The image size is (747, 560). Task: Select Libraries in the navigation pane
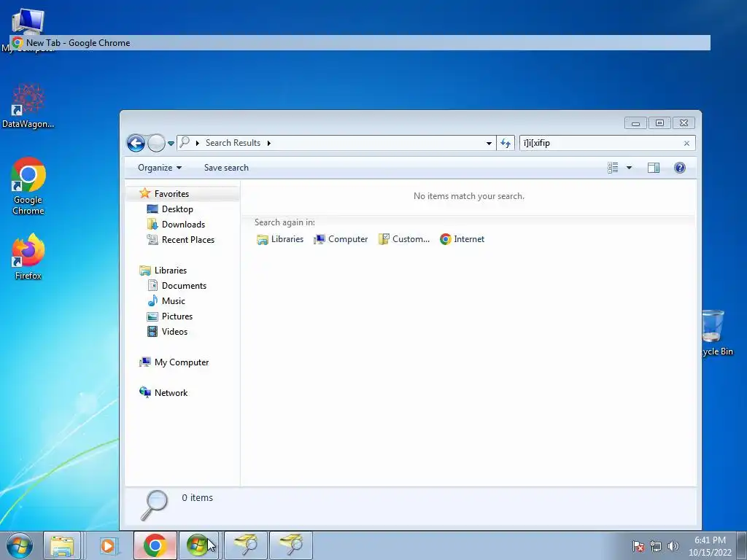[x=171, y=271]
